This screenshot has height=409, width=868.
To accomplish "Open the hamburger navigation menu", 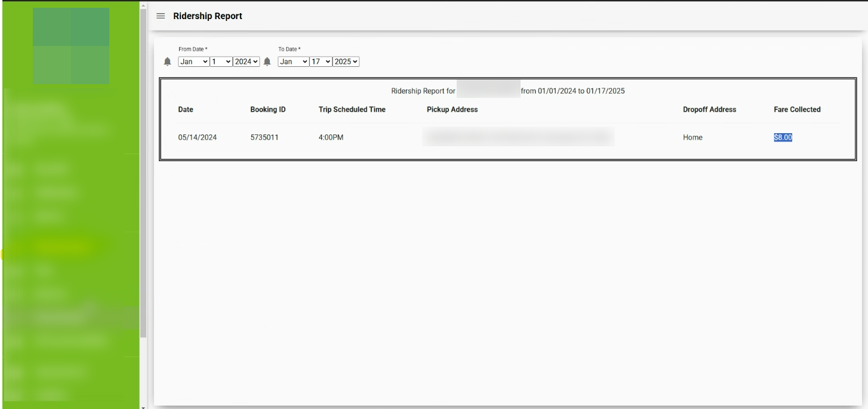I will pos(160,16).
